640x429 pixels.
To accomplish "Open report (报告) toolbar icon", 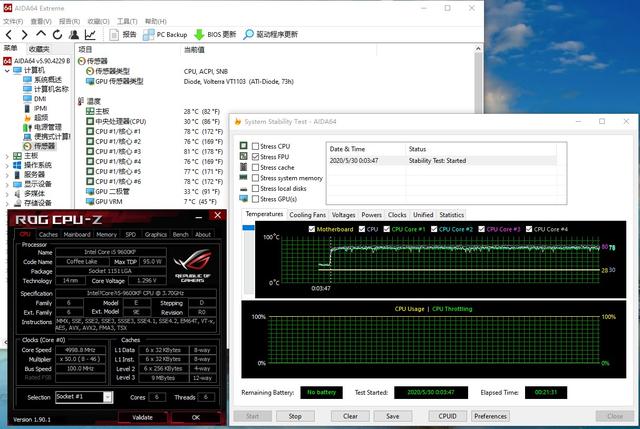I will coord(123,35).
